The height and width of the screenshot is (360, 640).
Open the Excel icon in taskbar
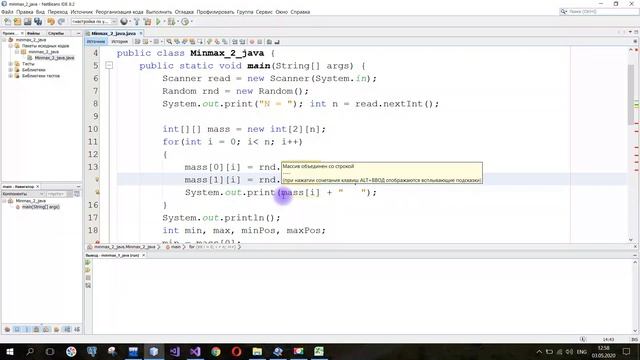tap(319, 351)
